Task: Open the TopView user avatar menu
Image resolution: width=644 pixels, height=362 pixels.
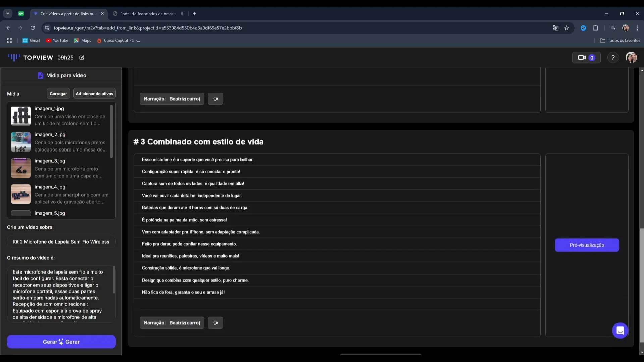Action: [x=631, y=58]
